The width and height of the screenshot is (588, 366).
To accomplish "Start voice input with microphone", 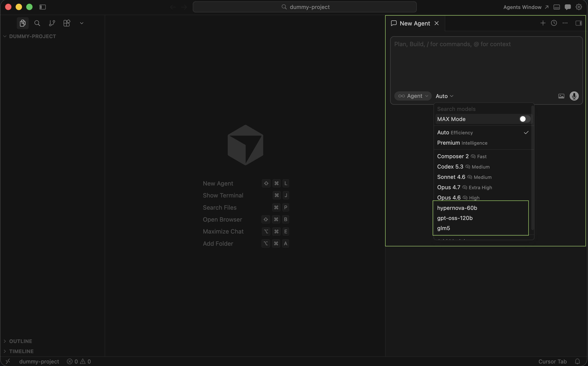I will point(574,96).
